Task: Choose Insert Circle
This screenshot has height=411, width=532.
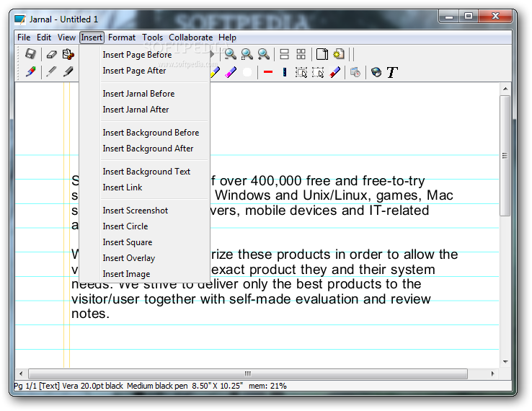Action: [145, 226]
